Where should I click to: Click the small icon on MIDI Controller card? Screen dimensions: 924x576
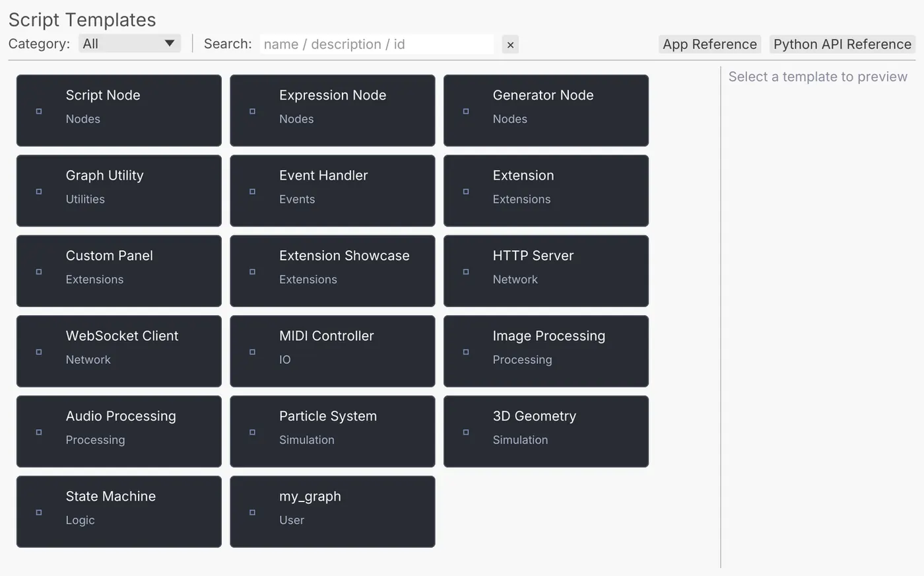252,352
